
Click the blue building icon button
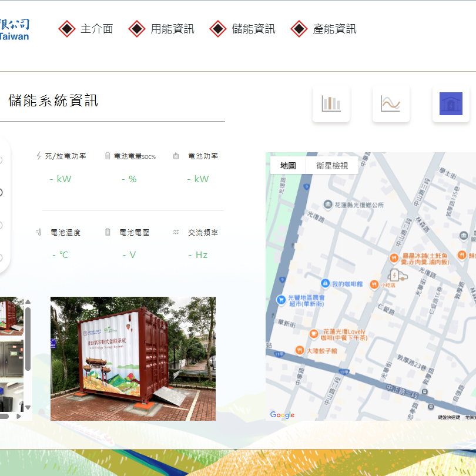coord(451,104)
